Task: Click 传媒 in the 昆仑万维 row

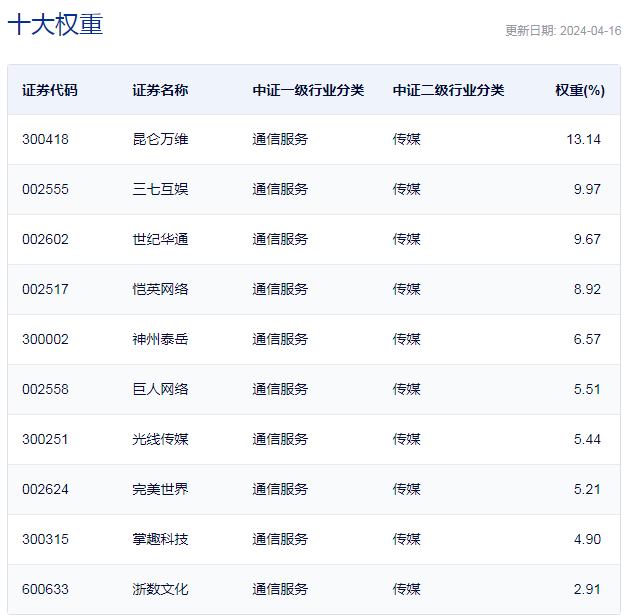Action: [407, 139]
